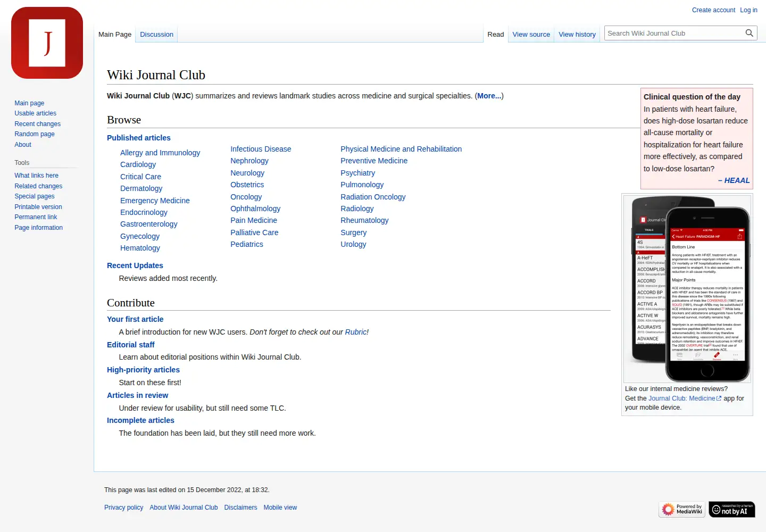Switch to Mobile view

click(x=280, y=508)
